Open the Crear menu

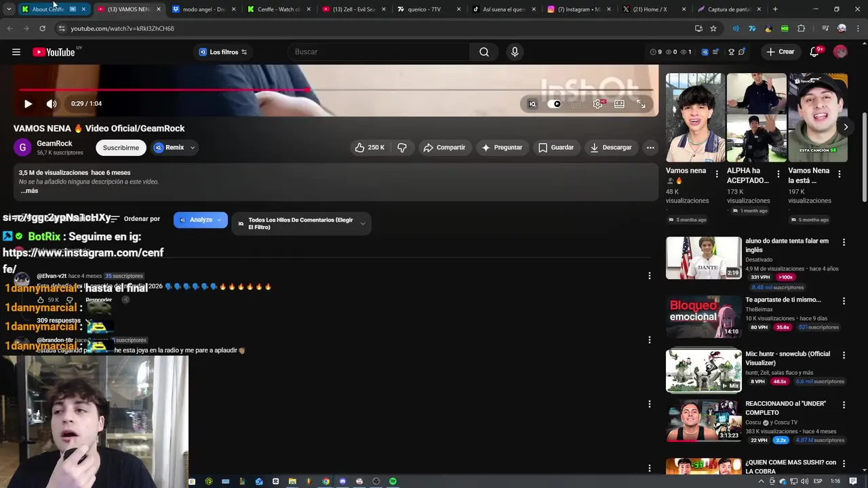(780, 52)
